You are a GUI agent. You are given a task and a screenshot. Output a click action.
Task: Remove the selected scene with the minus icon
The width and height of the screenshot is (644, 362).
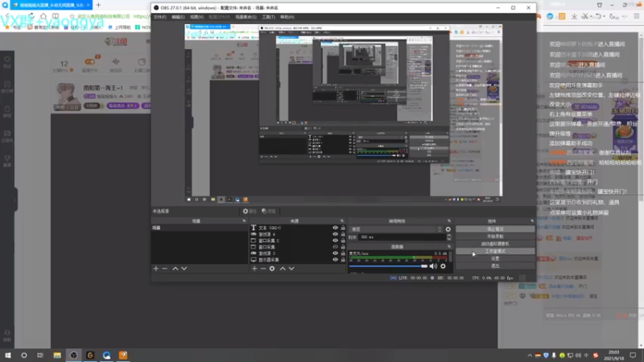(165, 269)
